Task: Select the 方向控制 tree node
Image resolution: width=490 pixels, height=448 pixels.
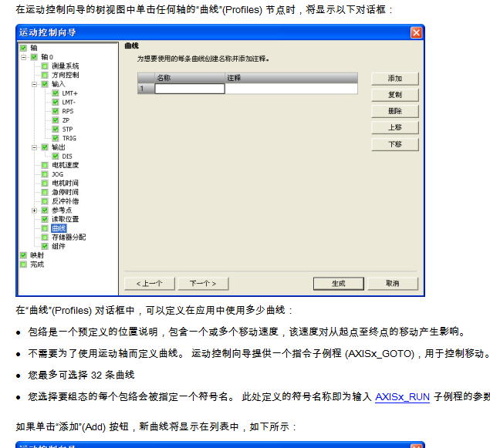Action: coord(65,75)
